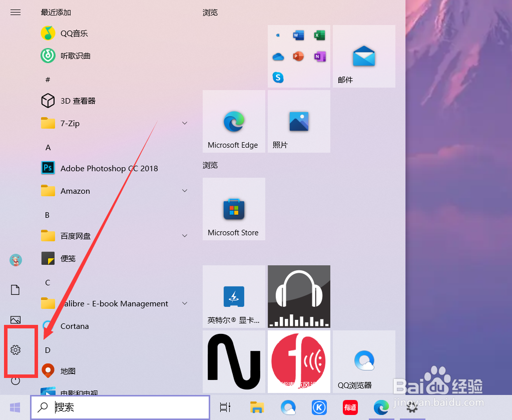Open 地图 maps app

(x=114, y=371)
